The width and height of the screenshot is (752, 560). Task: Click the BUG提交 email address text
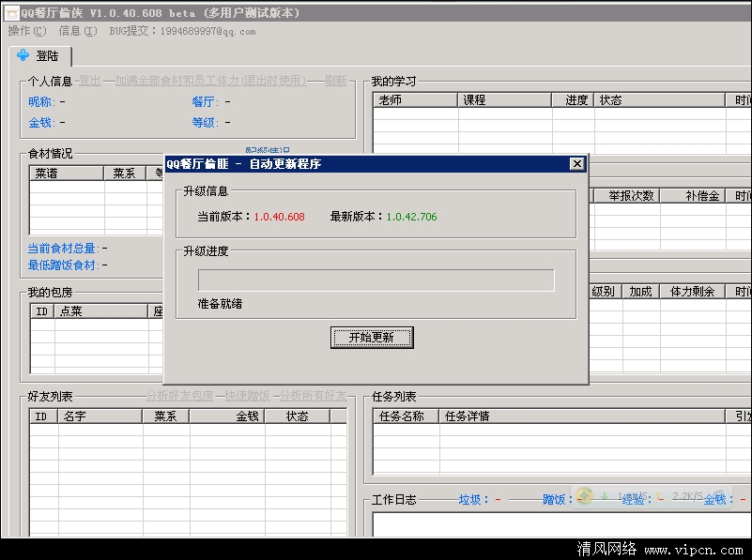[207, 32]
